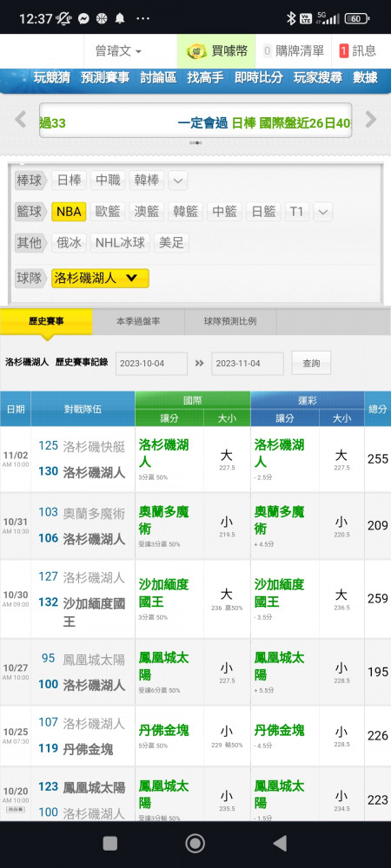Open the 購牌清單 list

294,51
